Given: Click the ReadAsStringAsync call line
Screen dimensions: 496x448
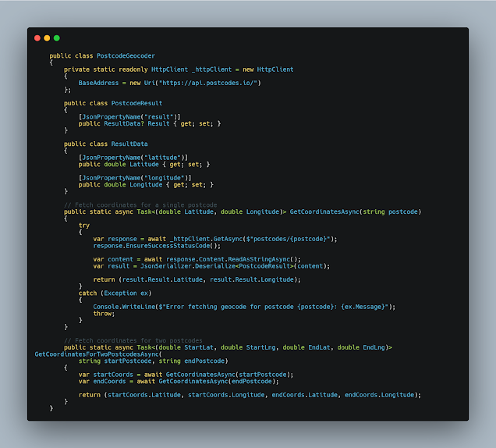Looking at the screenshot, I should pyautogui.click(x=197, y=259).
